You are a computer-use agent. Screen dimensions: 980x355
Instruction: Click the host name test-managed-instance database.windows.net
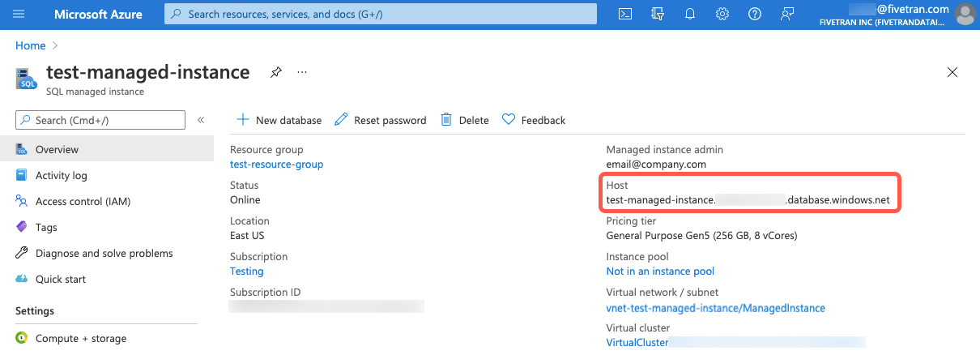(748, 199)
